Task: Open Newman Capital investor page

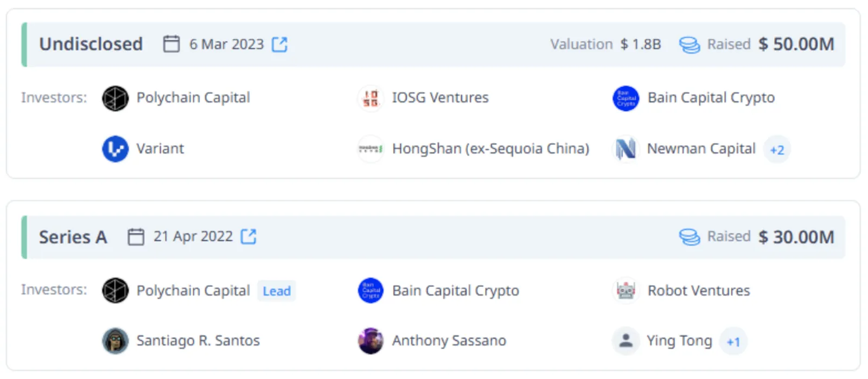Action: click(x=701, y=149)
